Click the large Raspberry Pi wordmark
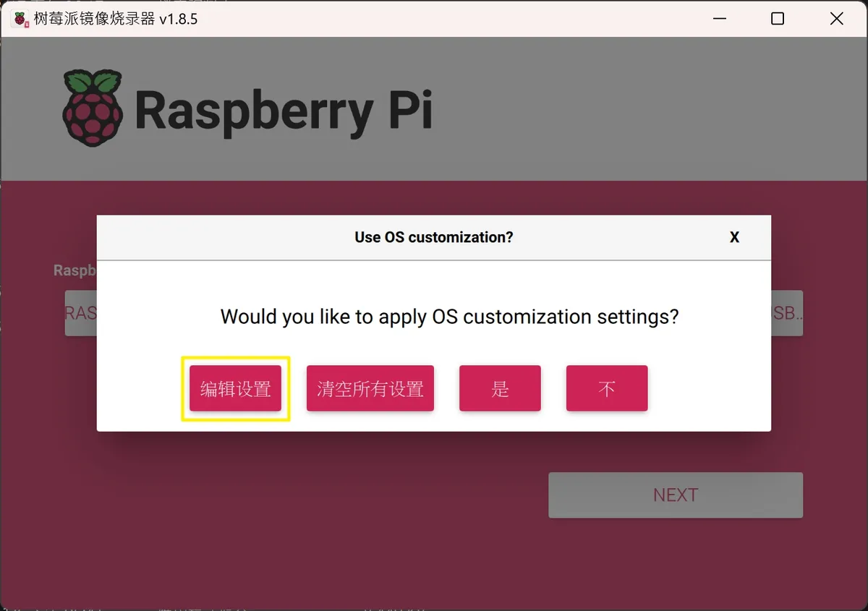This screenshot has width=868, height=611. click(284, 111)
